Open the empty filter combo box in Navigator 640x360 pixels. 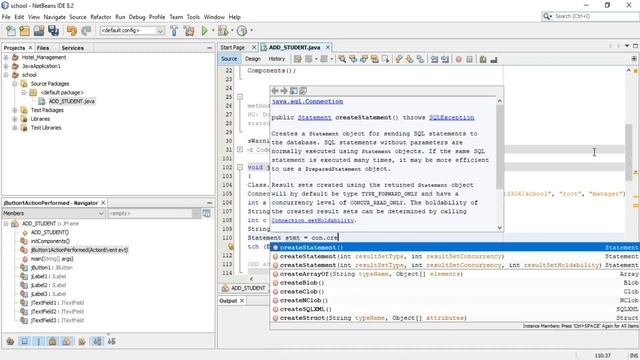154,213
